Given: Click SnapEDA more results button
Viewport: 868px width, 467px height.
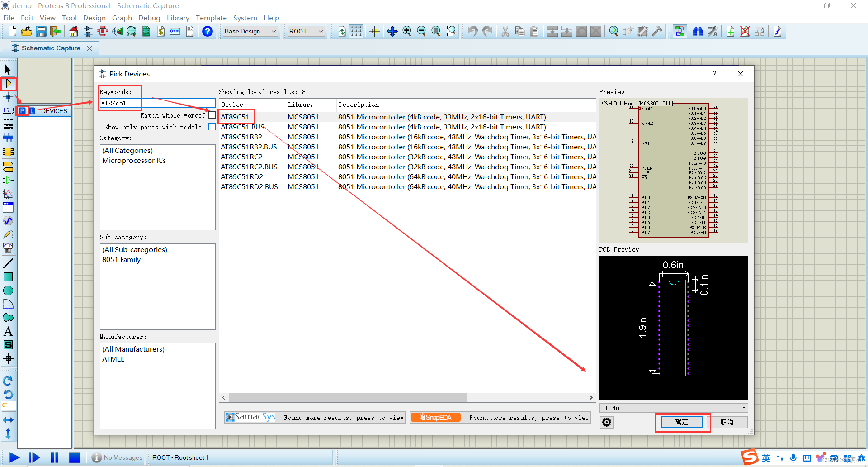Looking at the screenshot, I should tap(500, 417).
